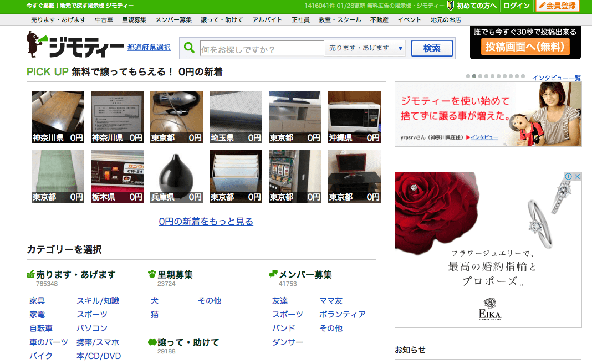592x364 pixels.
Task: Select the last carousel dot indicator
Action: pos(523,76)
